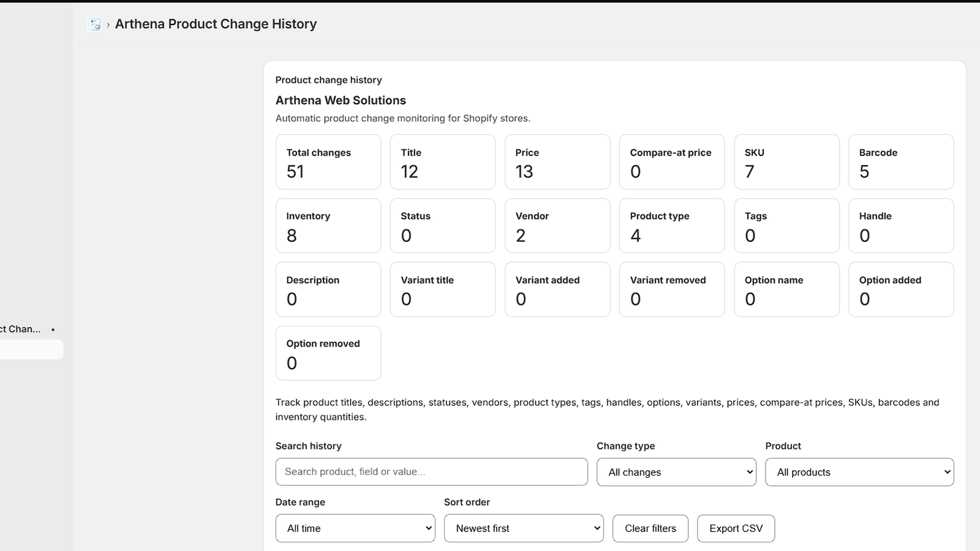Viewport: 980px width, 551px height.
Task: Select the Variant title card
Action: 443,290
